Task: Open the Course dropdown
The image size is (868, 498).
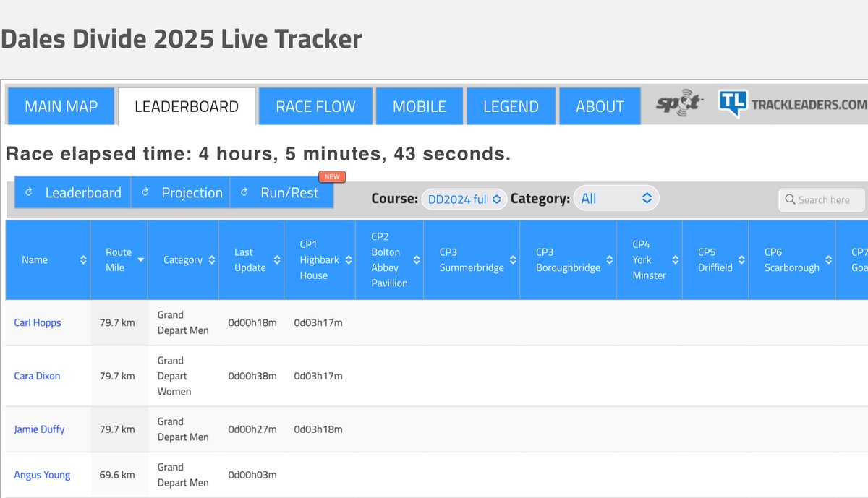Action: pos(464,199)
